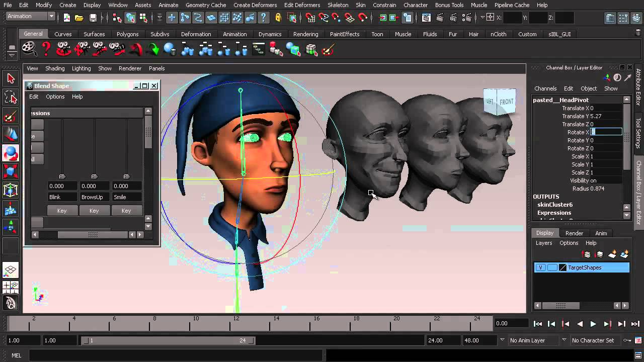Activate the Scale tool cube icon
The width and height of the screenshot is (644, 362).
(11, 171)
